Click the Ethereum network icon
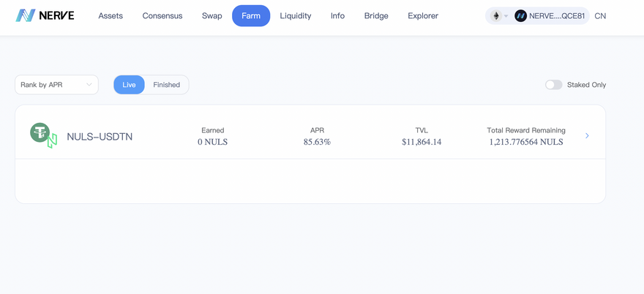Image resolution: width=644 pixels, height=294 pixels. (496, 16)
